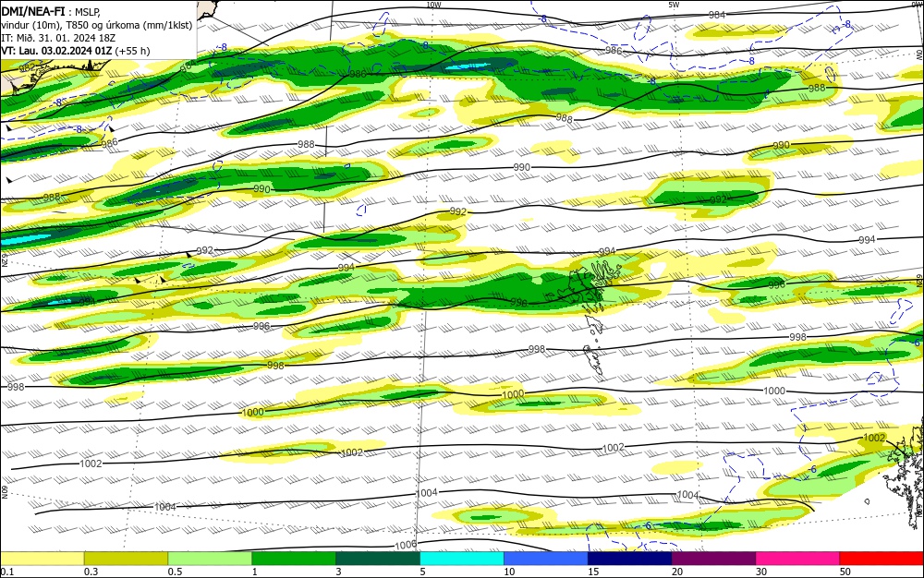Click the navy 15–20 mm legend swatch

630,559
